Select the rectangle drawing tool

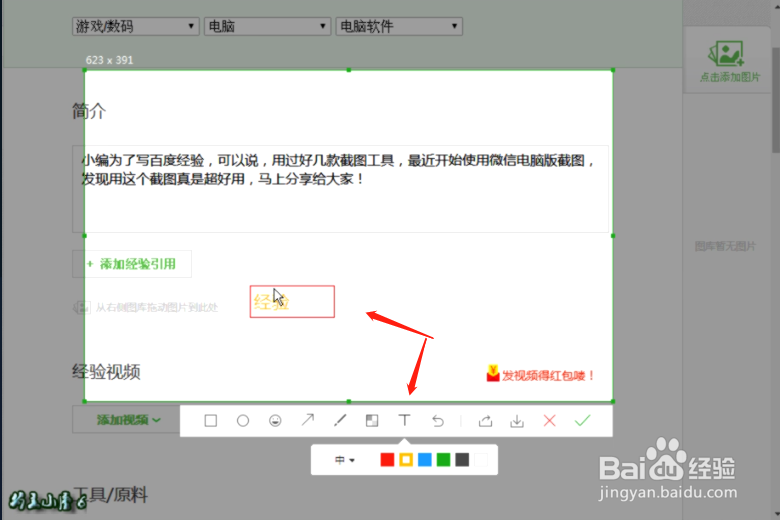pyautogui.click(x=210, y=421)
